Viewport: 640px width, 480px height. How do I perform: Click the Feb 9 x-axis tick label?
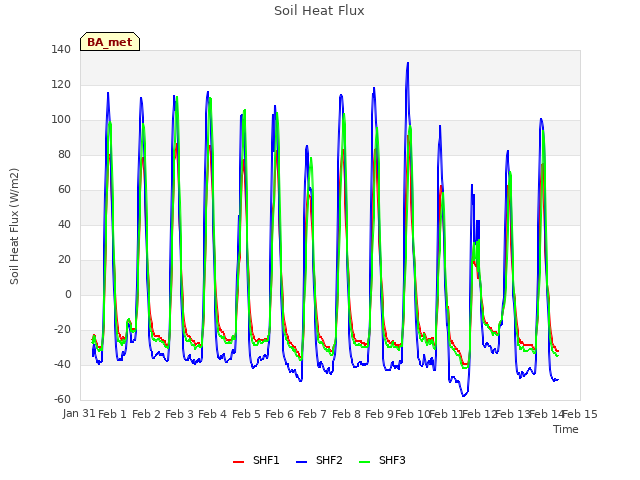pyautogui.click(x=379, y=414)
